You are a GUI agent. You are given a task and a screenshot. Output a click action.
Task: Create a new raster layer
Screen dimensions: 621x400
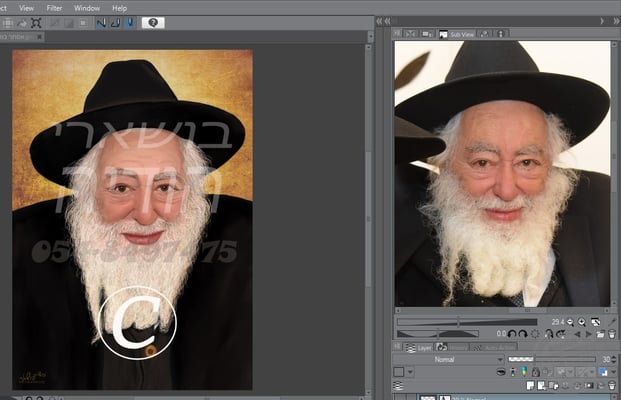pos(530,386)
